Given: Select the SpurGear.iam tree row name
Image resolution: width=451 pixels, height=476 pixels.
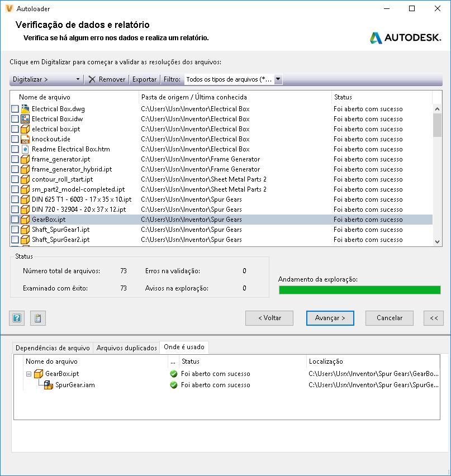Looking at the screenshot, I should click(x=75, y=385).
